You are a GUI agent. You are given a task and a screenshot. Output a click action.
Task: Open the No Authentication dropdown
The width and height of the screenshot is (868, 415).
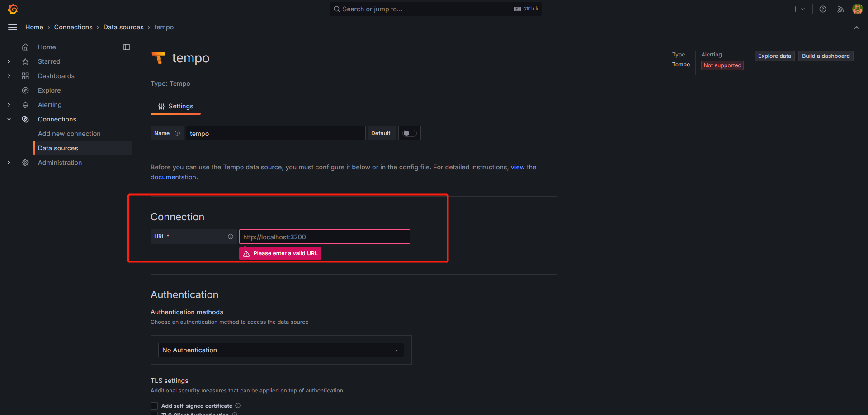click(281, 350)
